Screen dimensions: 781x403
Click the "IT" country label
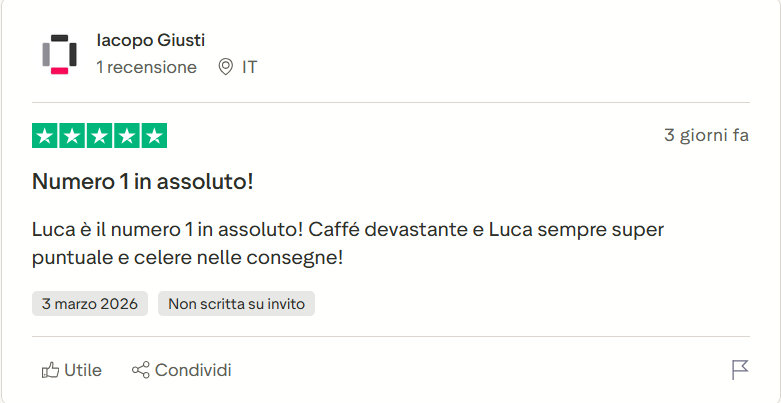250,67
